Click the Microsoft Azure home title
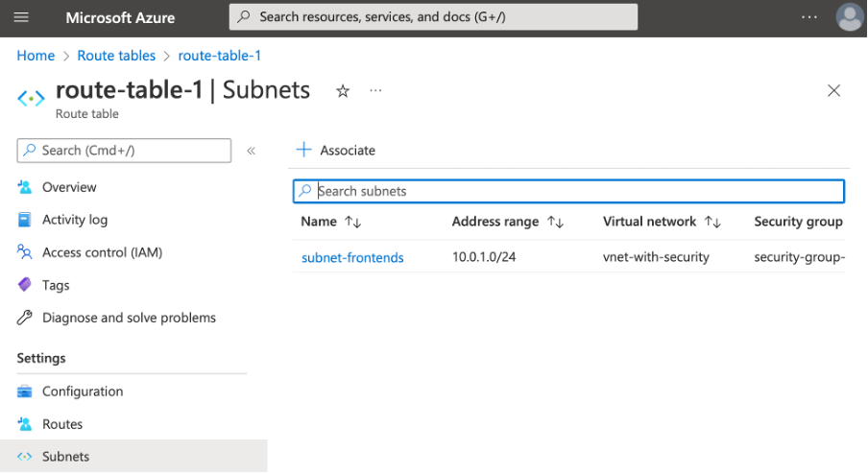868x474 pixels. click(120, 17)
